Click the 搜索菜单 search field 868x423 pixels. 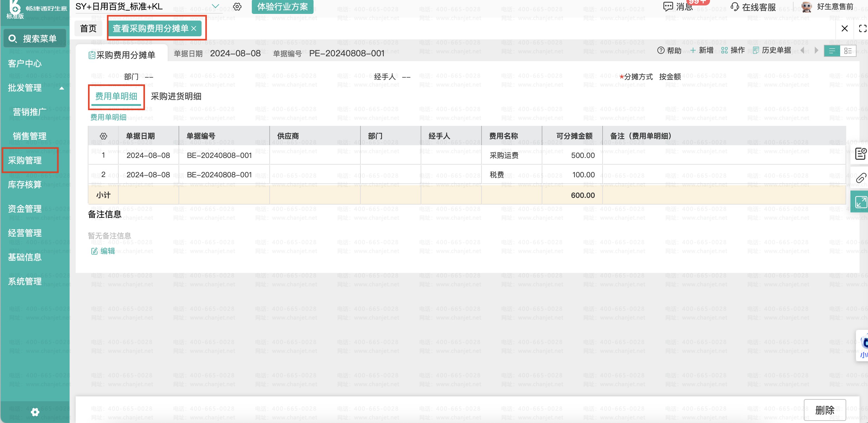(35, 38)
